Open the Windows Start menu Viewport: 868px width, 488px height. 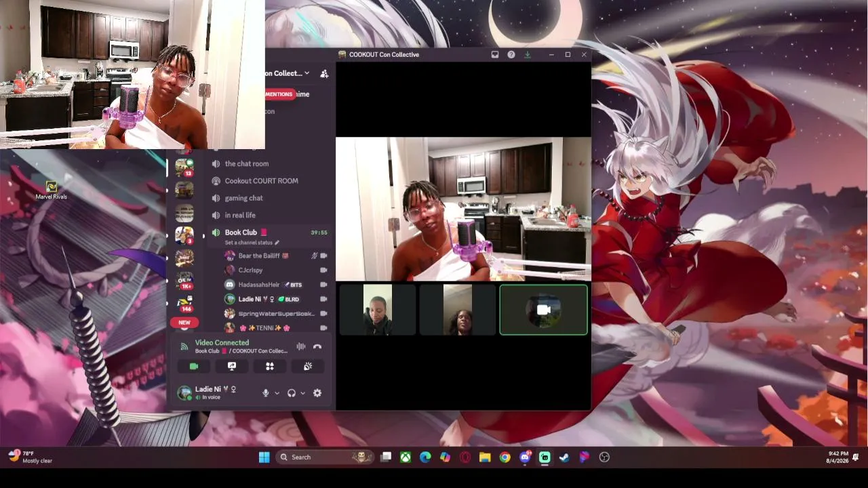(x=264, y=457)
